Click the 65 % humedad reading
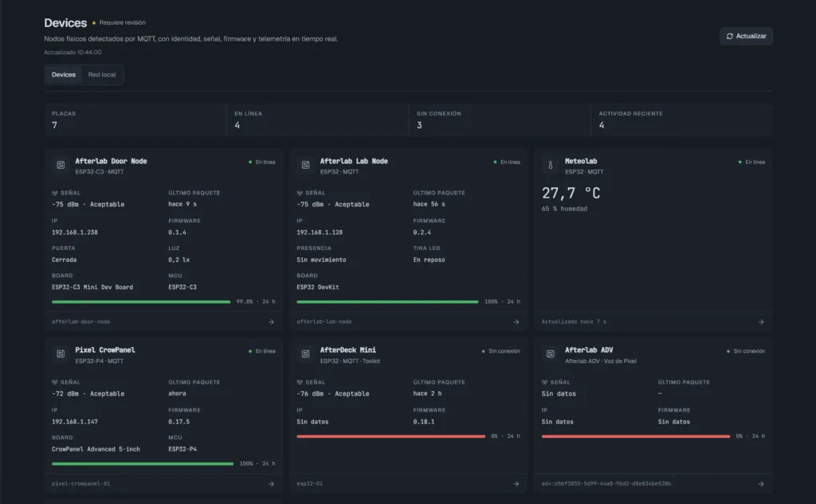This screenshot has height=504, width=816. point(564,209)
